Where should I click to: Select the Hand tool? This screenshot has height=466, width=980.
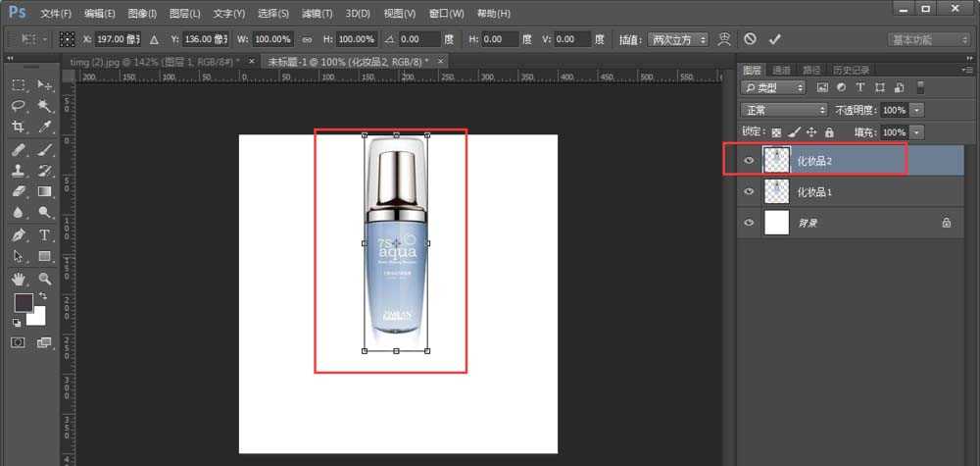[19, 279]
